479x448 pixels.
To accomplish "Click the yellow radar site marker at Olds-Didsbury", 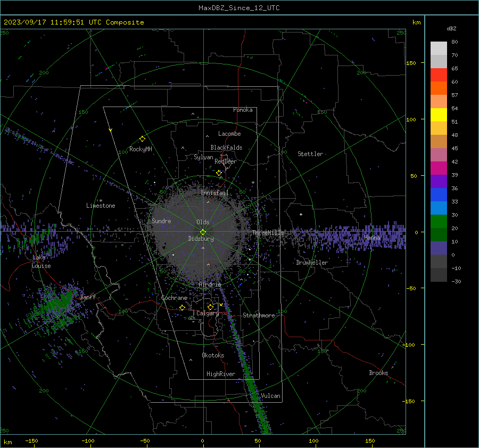I will click(203, 232).
